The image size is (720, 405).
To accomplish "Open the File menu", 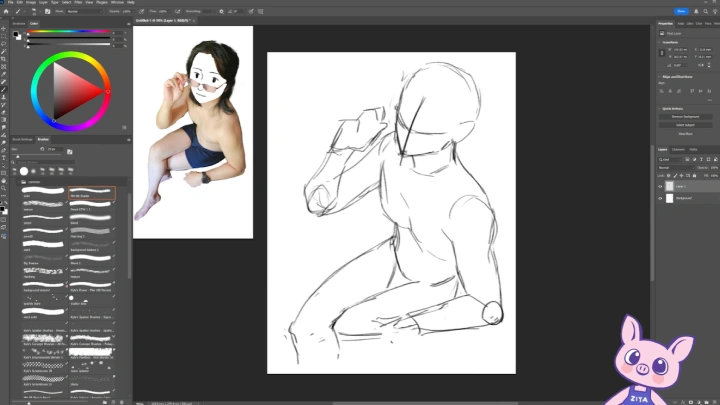I will 10,2.
